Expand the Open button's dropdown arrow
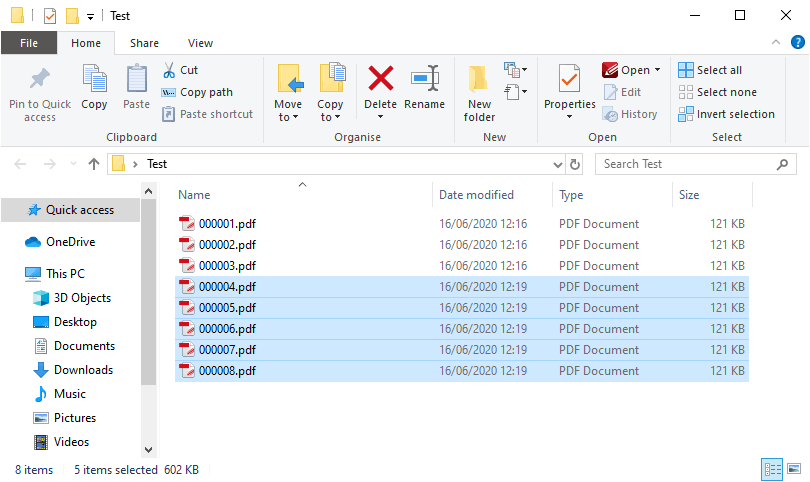 [658, 70]
